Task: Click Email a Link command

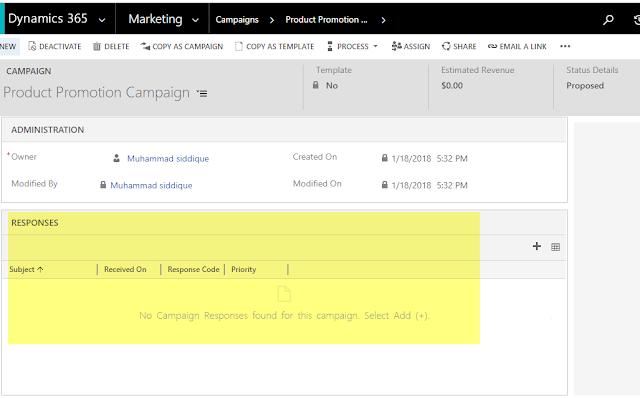Action: pos(517,47)
